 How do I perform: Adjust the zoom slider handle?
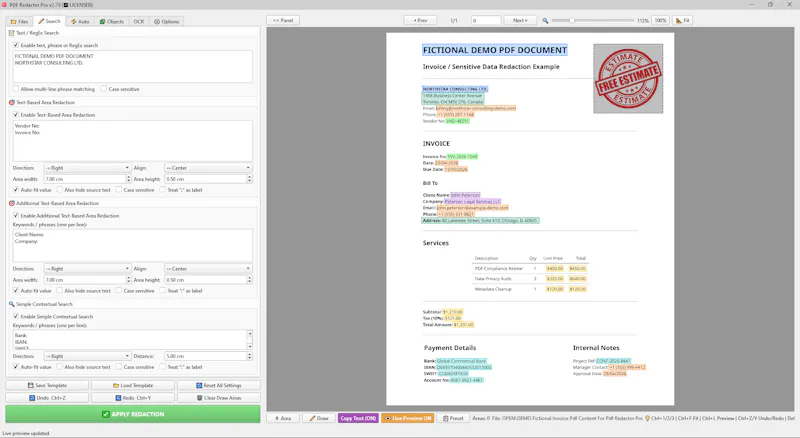coord(572,20)
